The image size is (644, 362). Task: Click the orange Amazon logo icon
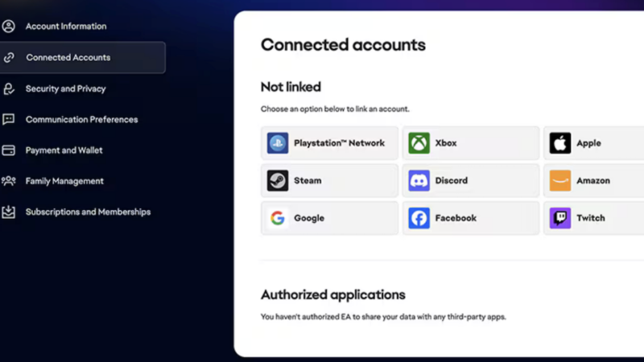pyautogui.click(x=560, y=180)
